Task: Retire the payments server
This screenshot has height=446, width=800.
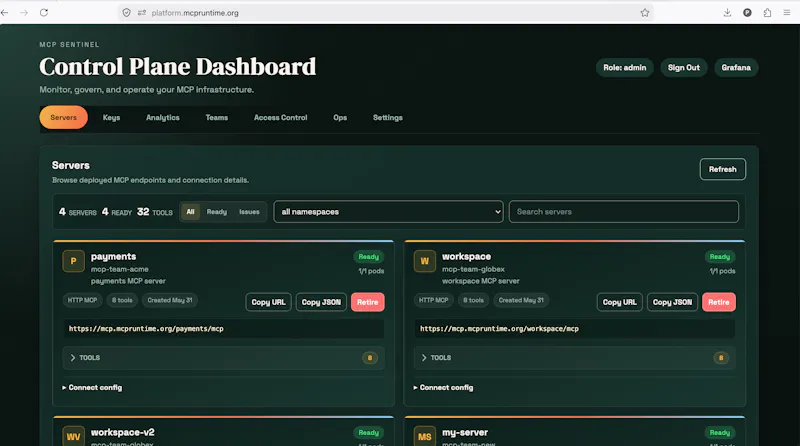Action: tap(367, 302)
